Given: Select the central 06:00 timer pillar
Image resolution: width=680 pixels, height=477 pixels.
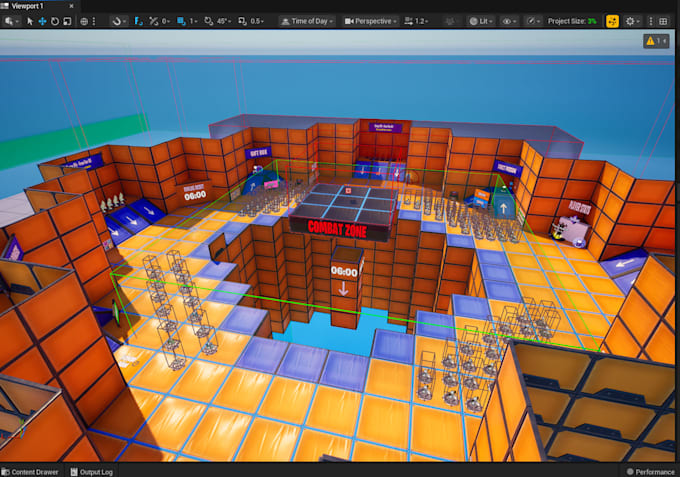Looking at the screenshot, I should tap(346, 286).
